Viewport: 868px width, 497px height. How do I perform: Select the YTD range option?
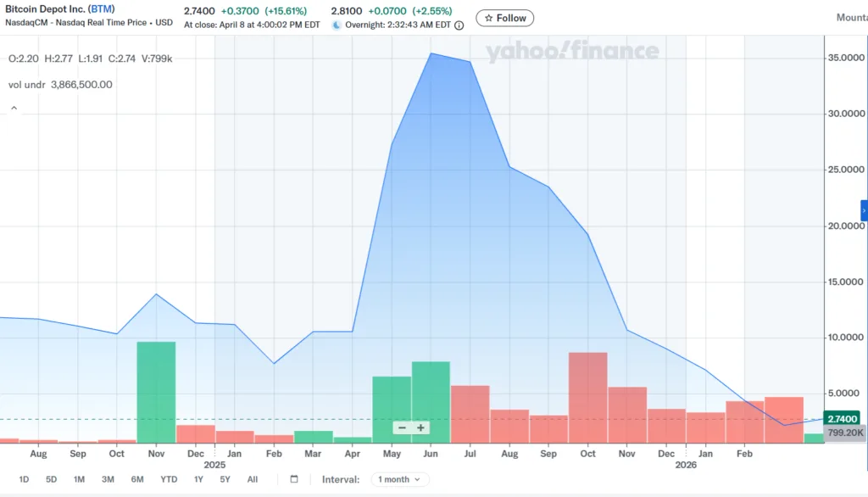point(169,479)
